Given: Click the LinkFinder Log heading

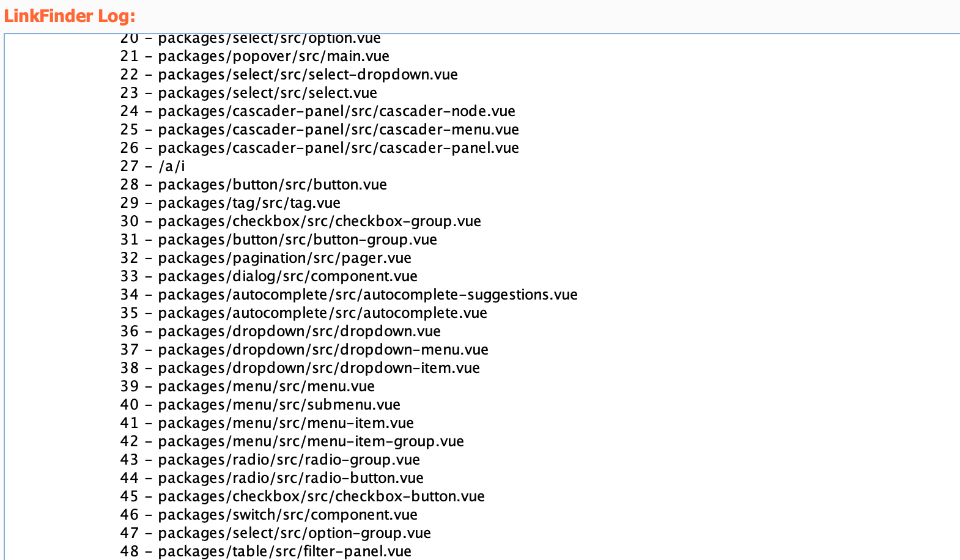Looking at the screenshot, I should (70, 16).
